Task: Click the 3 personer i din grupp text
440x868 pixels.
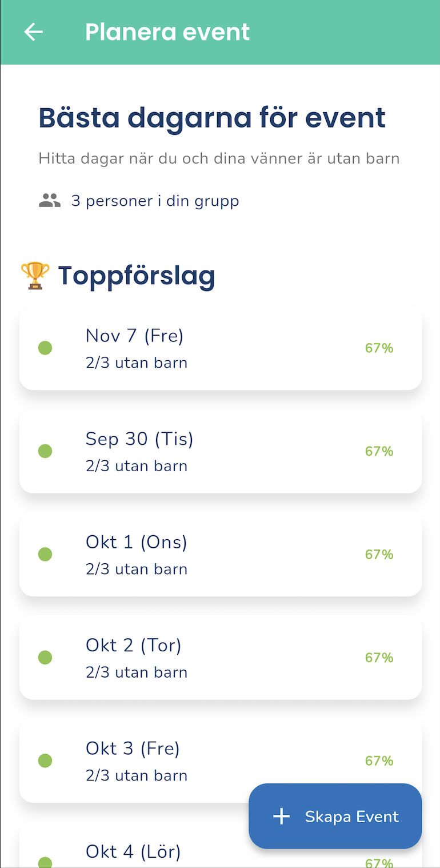Action: click(155, 201)
